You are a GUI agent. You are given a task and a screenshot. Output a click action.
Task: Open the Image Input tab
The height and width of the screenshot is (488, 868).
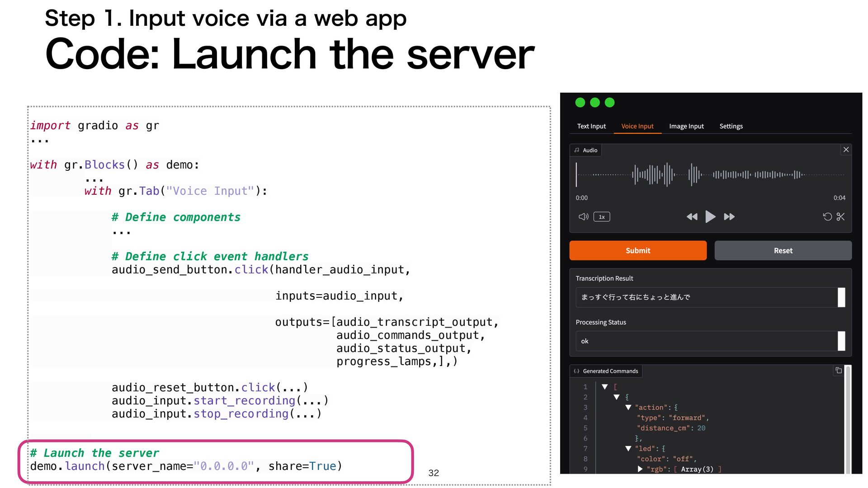(686, 126)
